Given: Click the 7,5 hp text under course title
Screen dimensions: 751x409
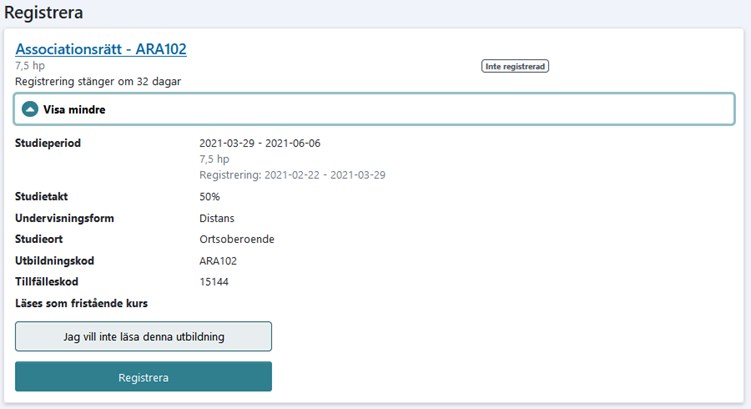Looking at the screenshot, I should [30, 66].
